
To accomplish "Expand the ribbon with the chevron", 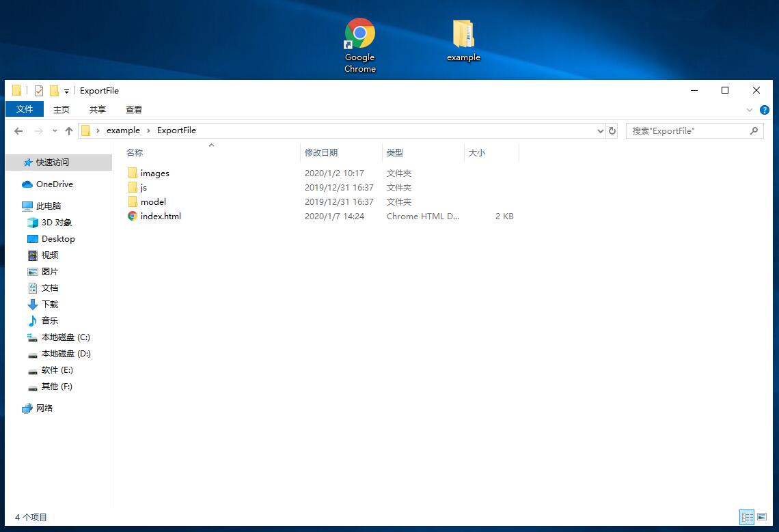I will pos(750,109).
